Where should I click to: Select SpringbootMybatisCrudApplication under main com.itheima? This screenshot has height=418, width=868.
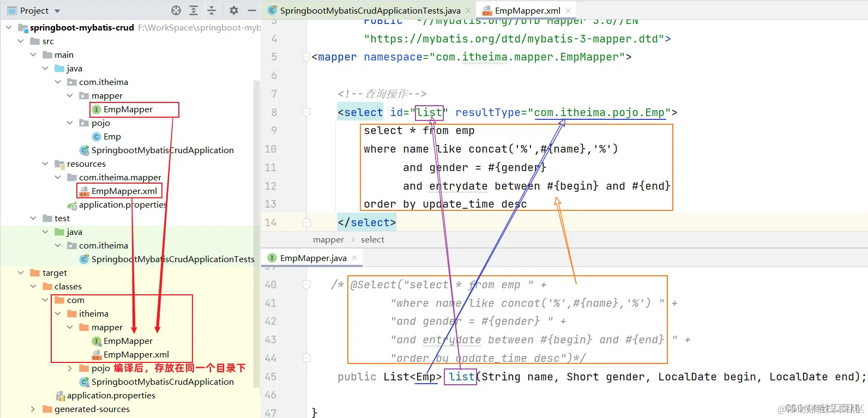point(162,150)
